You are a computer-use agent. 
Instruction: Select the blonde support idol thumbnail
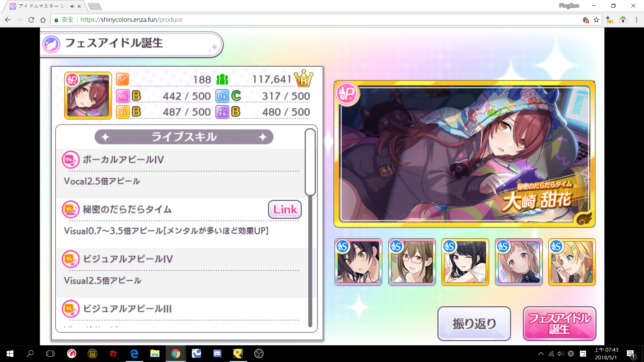click(x=572, y=262)
